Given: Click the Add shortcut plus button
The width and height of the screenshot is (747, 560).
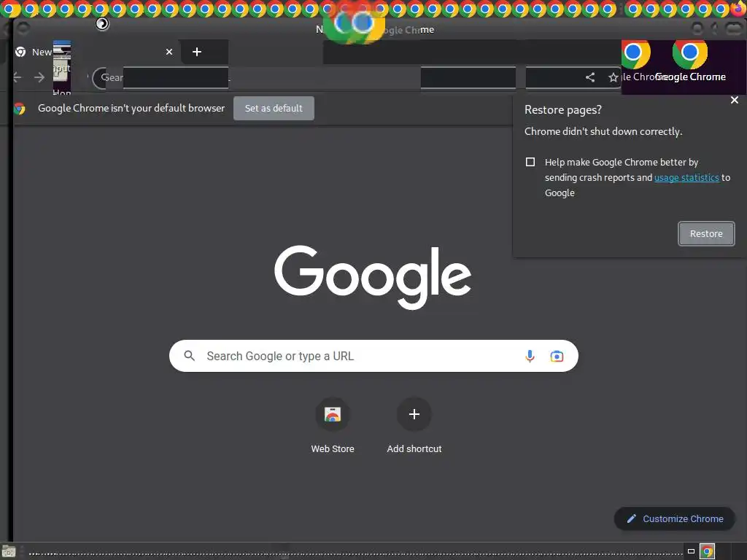Looking at the screenshot, I should tap(414, 414).
